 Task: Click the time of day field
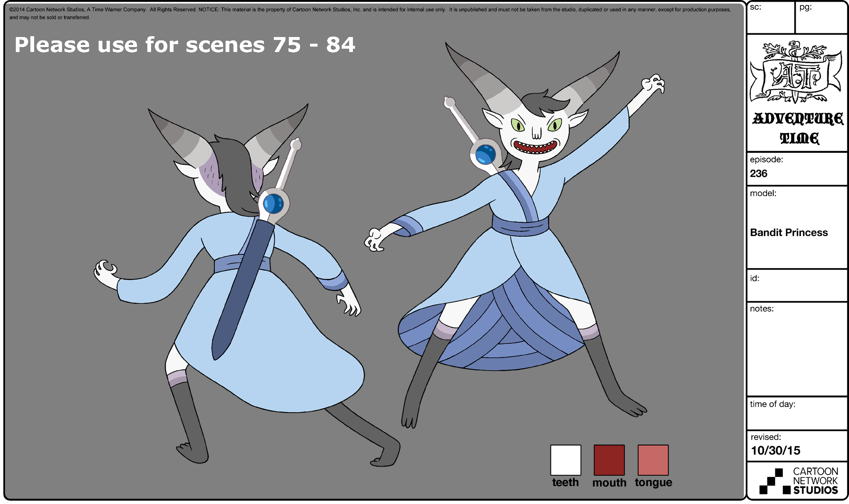coord(797,416)
